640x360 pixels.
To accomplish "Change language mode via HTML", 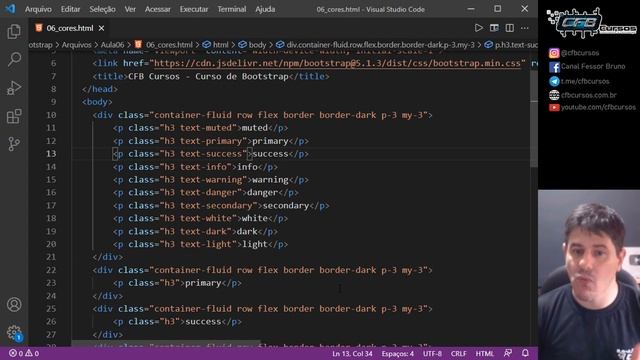I will pos(484,353).
